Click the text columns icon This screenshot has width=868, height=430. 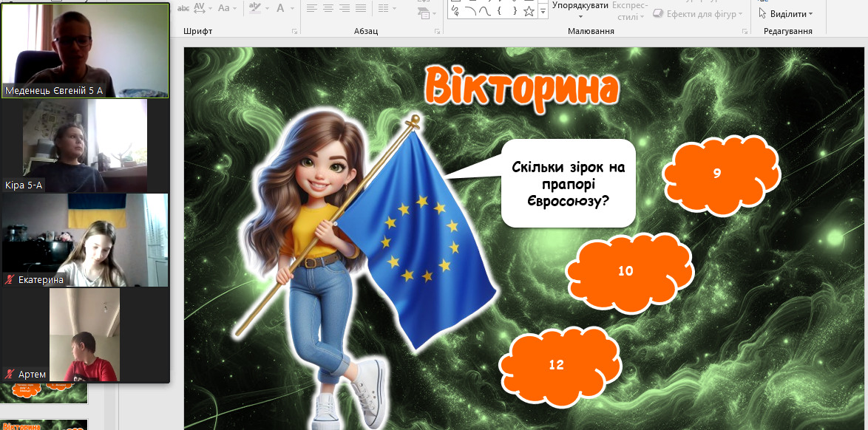point(383,8)
